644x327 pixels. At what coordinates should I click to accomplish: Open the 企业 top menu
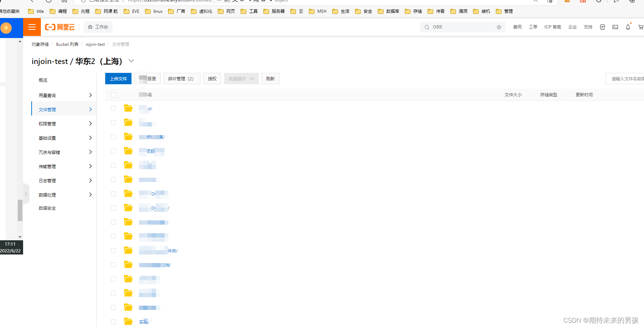(x=573, y=27)
